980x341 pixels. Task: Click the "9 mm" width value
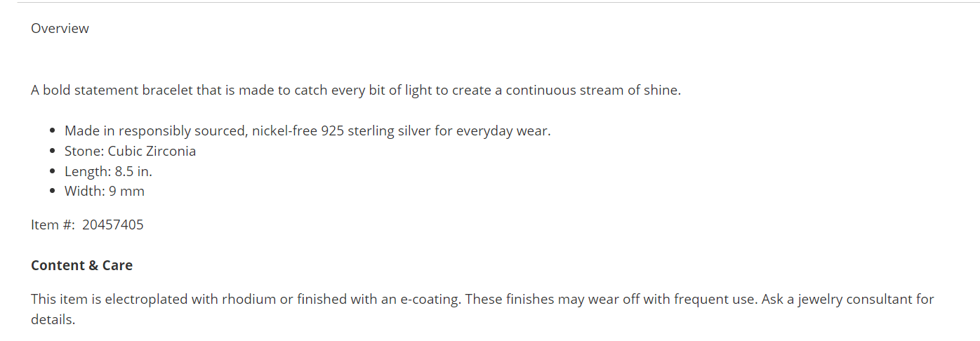(x=127, y=192)
